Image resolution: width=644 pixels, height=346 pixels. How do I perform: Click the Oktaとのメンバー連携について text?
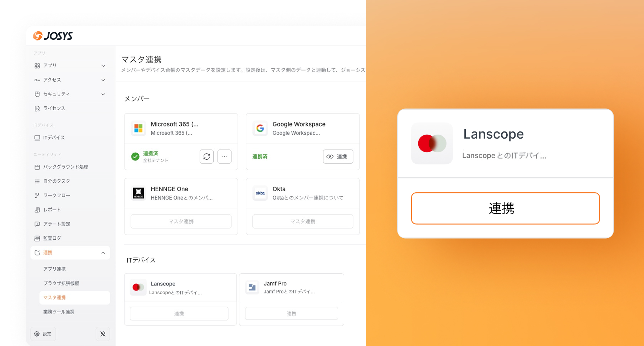[308, 198]
